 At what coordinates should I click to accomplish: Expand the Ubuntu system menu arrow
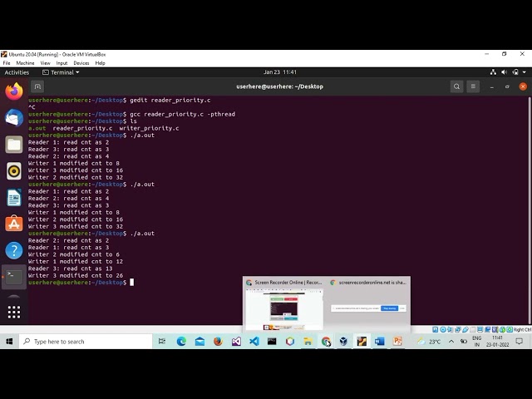pyautogui.click(x=525, y=72)
